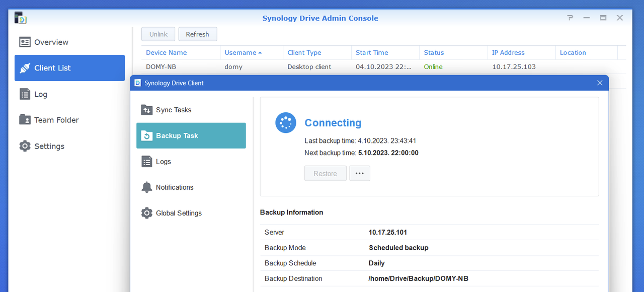Sort by Location column header
Image resolution: width=644 pixels, height=292 pixels.
(x=587, y=52)
